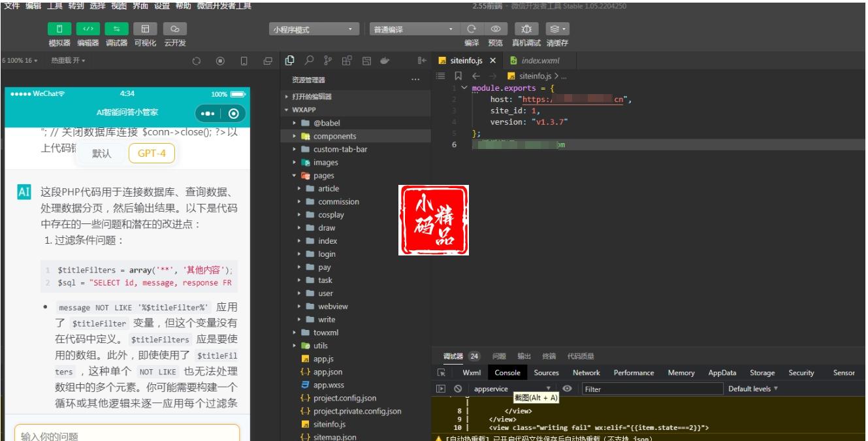Open the hot reload (热重载 开) dropdown

click(68, 60)
